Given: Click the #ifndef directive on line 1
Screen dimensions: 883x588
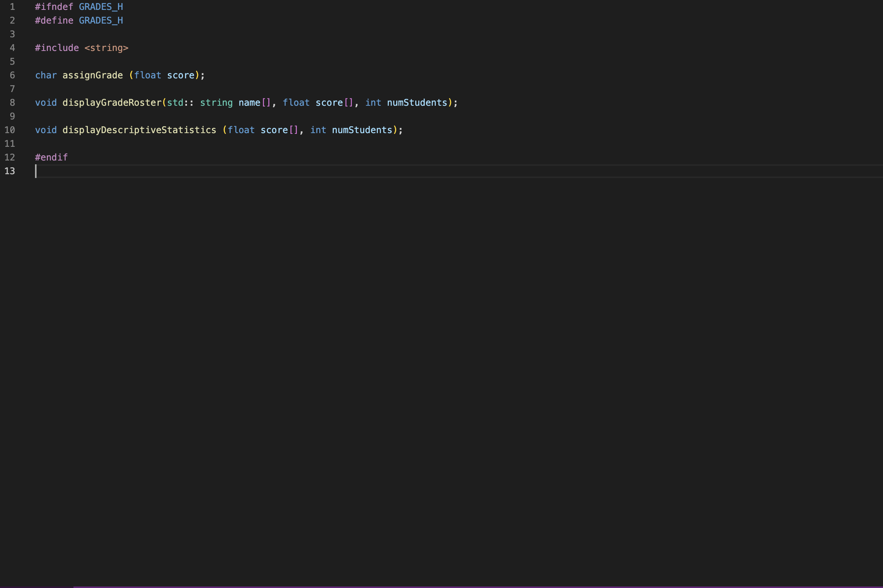Looking at the screenshot, I should tap(53, 6).
